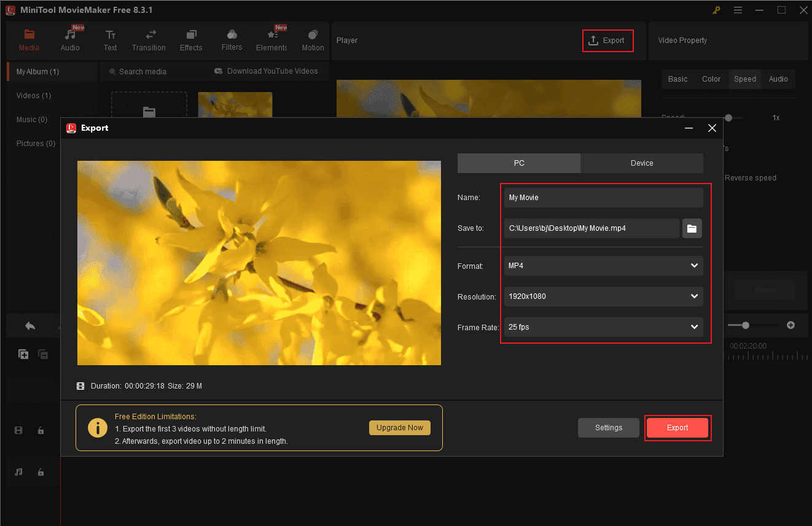Open the Effects panel
Viewport: 812px width, 526px height.
pos(191,39)
